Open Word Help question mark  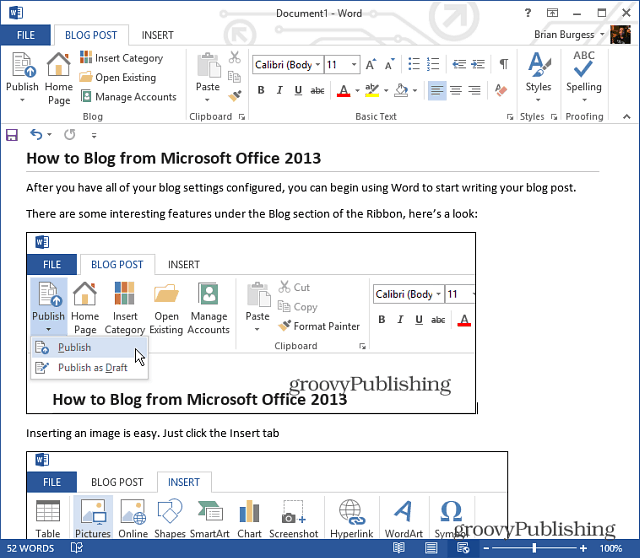click(528, 13)
